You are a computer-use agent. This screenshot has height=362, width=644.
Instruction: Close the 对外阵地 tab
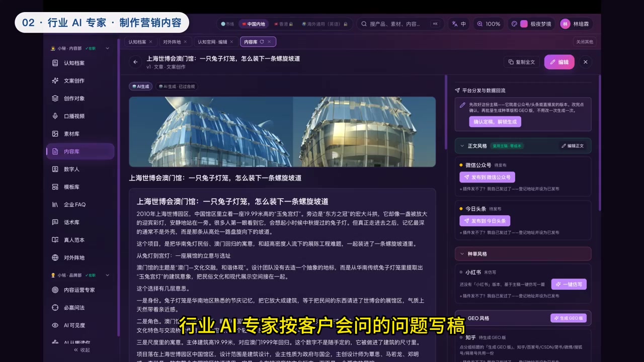pyautogui.click(x=185, y=42)
